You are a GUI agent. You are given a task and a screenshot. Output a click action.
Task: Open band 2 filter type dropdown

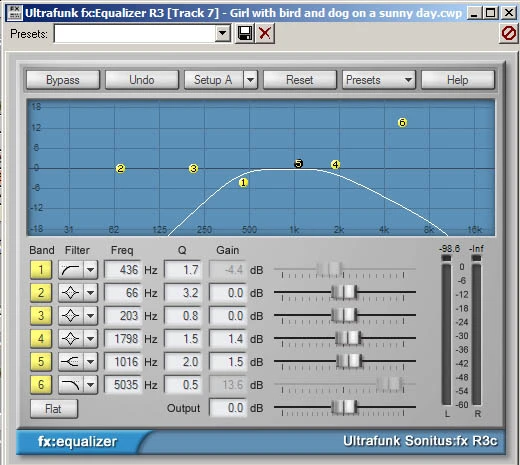tap(90, 293)
